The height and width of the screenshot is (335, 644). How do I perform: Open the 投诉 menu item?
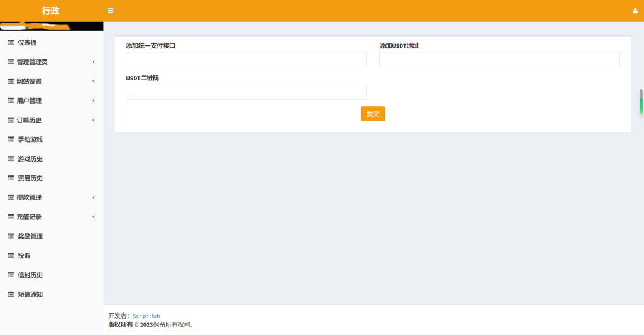point(24,256)
